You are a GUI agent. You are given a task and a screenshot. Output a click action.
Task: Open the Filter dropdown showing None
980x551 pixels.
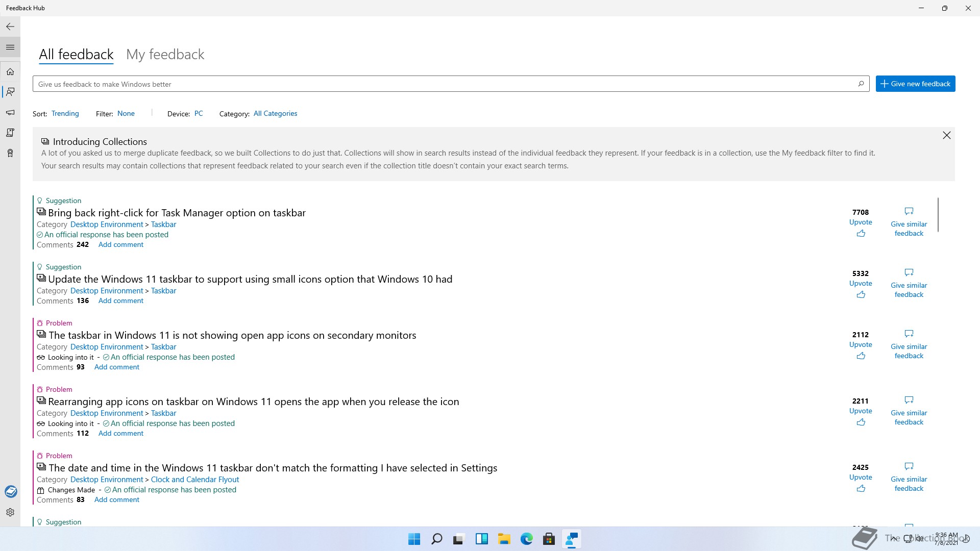126,113
